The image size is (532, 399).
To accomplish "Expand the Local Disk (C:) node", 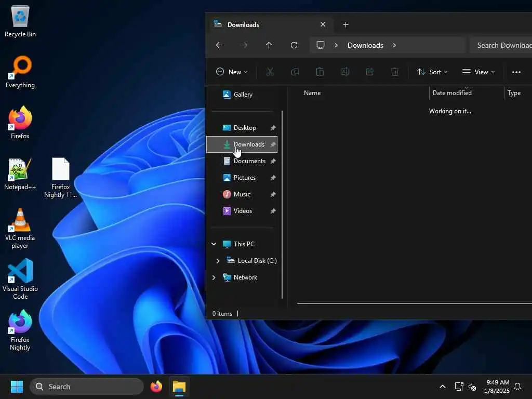I will click(218, 261).
